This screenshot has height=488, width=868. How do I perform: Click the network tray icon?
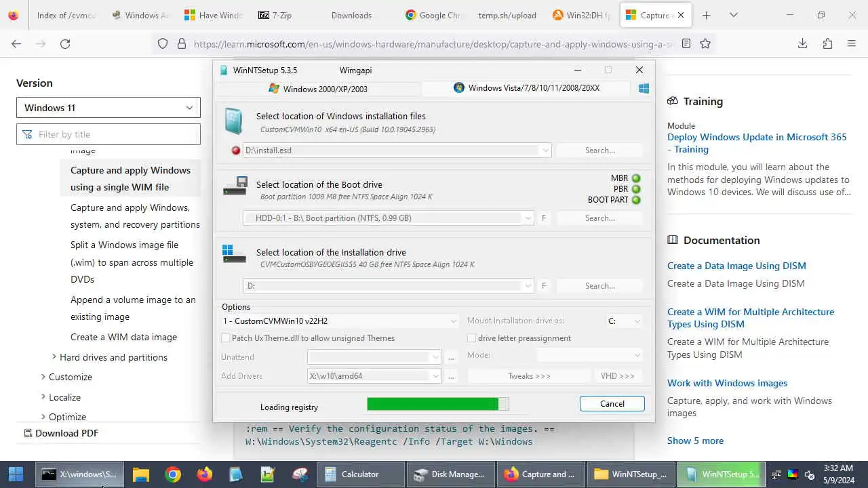(x=776, y=474)
